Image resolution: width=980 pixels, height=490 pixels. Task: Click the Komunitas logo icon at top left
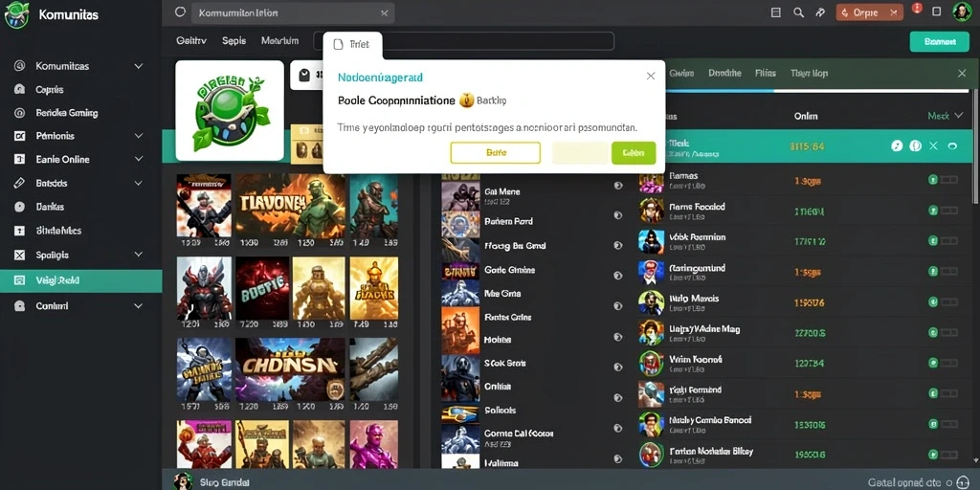point(16,15)
